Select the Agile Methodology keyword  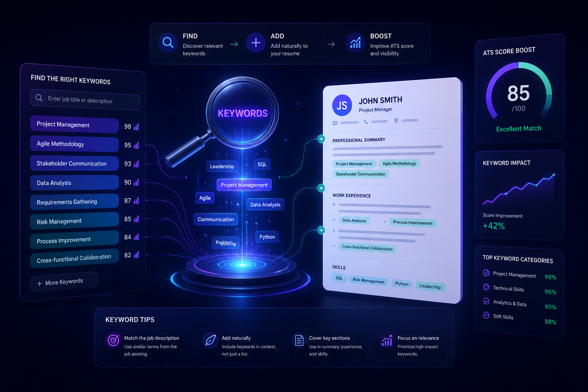(74, 144)
